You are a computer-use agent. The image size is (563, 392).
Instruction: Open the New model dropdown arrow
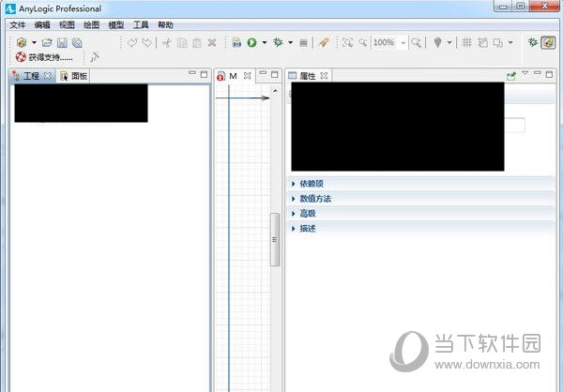[34, 43]
